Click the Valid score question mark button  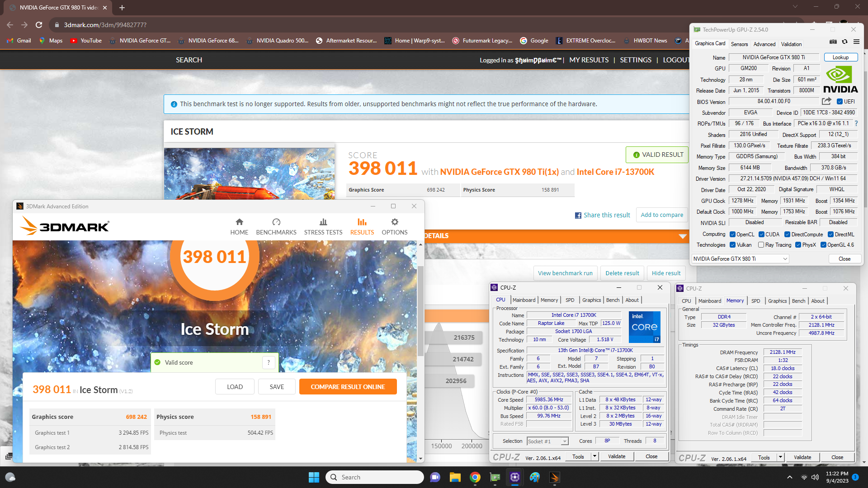coord(269,362)
